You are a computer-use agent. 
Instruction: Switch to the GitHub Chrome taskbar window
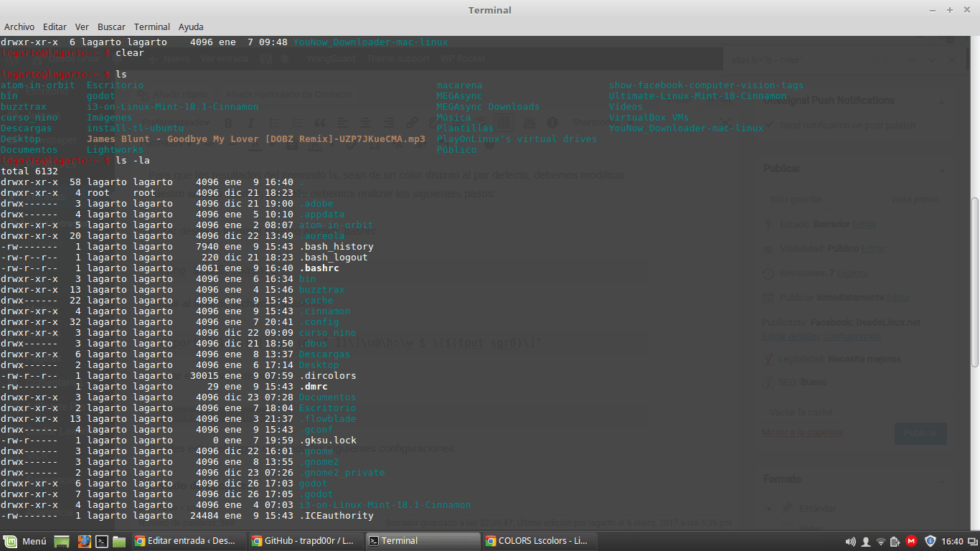(x=305, y=541)
